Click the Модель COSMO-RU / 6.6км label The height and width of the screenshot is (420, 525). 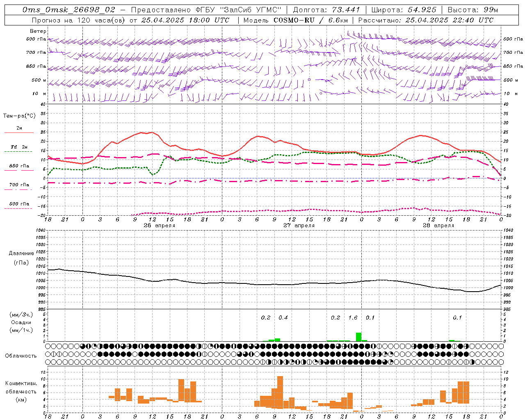click(296, 20)
